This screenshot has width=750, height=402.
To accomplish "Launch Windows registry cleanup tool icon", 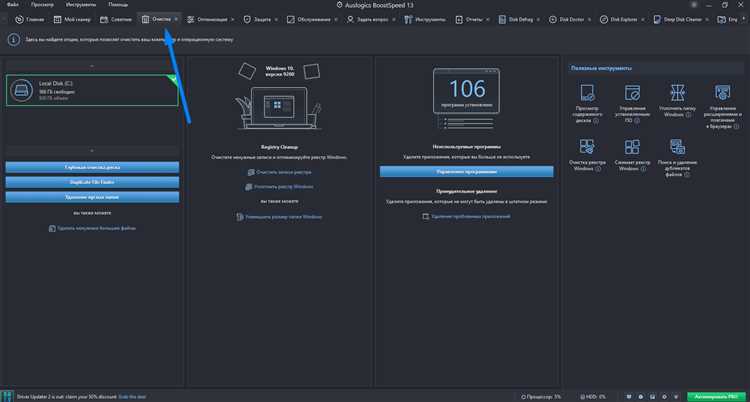I will coord(587,147).
